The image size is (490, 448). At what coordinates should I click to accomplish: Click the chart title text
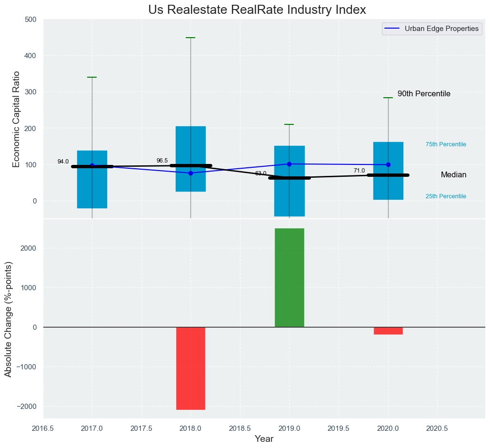coord(257,10)
